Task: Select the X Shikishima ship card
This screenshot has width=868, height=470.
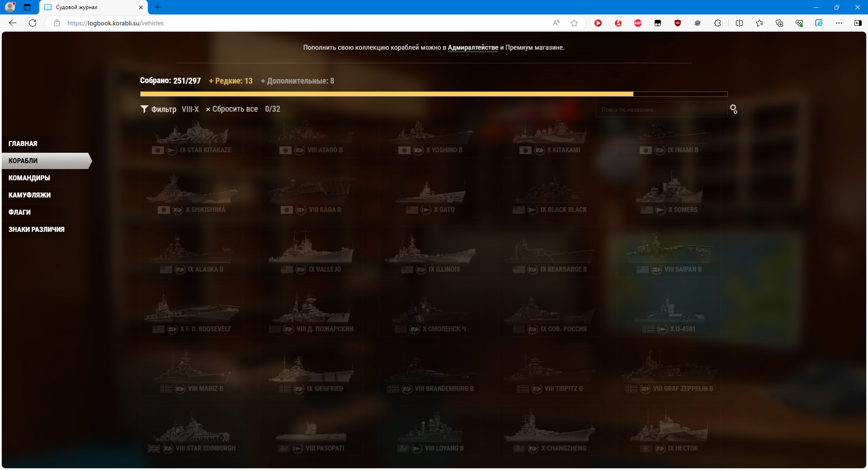Action: coord(192,192)
